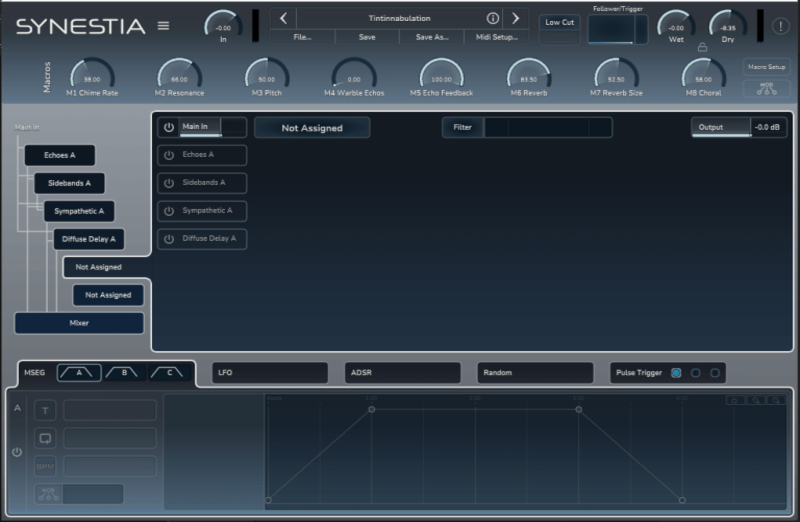Open the large Not Assigned effect selector

[x=312, y=128]
